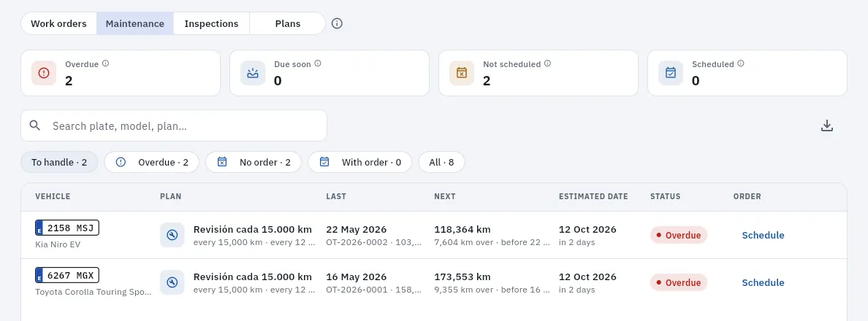Select the Plans tab
868x321 pixels.
(x=288, y=24)
